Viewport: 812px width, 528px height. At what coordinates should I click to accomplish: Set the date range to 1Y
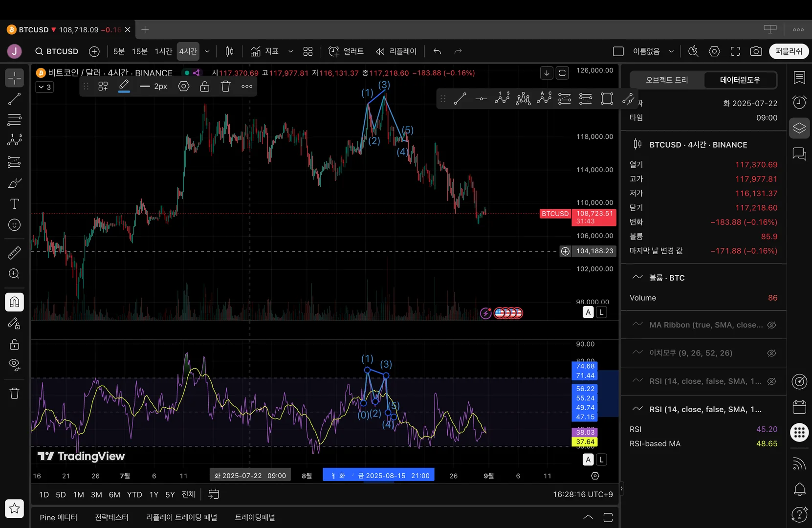[154, 495]
